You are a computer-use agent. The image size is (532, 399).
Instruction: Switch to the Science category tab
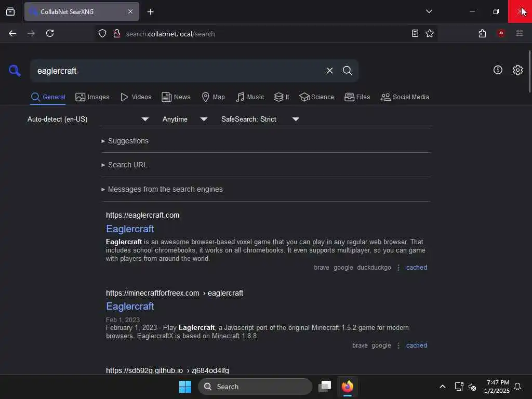click(x=316, y=97)
